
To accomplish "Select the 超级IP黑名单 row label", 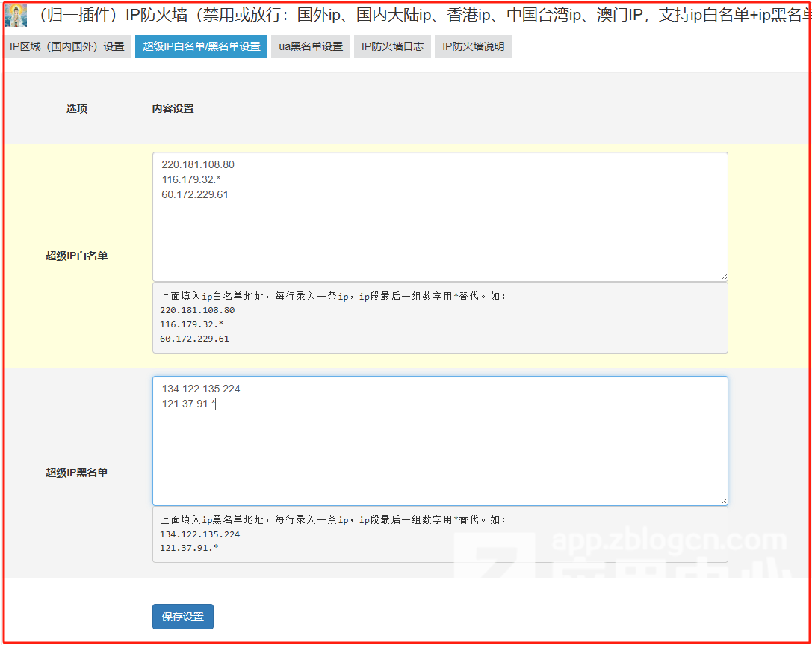I will coord(76,472).
